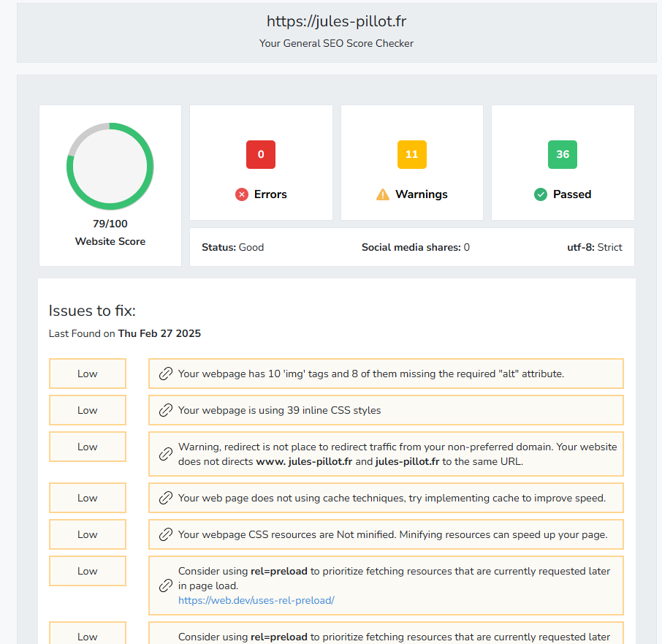662x644 pixels.
Task: Click link icon beside redirect warning issue
Action: pos(166,454)
